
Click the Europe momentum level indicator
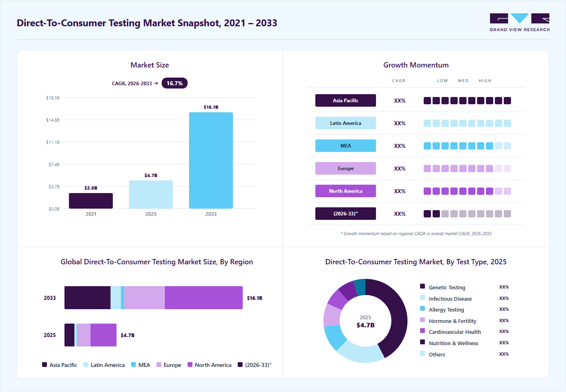(467, 169)
